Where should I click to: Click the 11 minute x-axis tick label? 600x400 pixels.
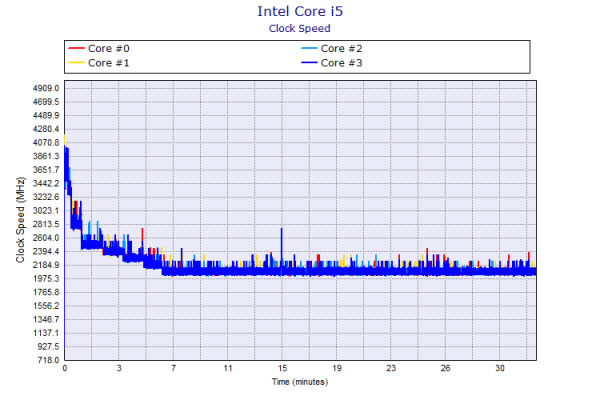[x=228, y=368]
